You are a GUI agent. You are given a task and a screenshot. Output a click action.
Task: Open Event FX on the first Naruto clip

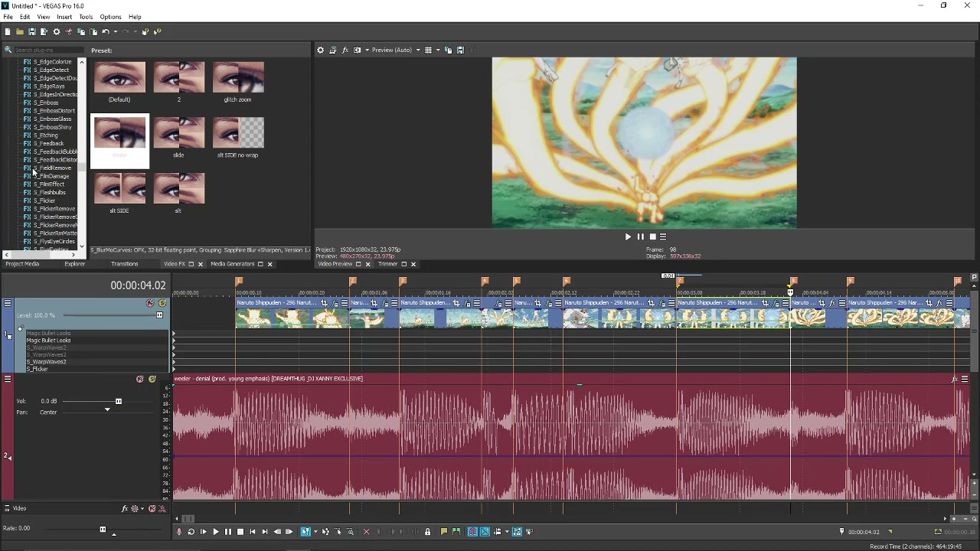point(335,303)
